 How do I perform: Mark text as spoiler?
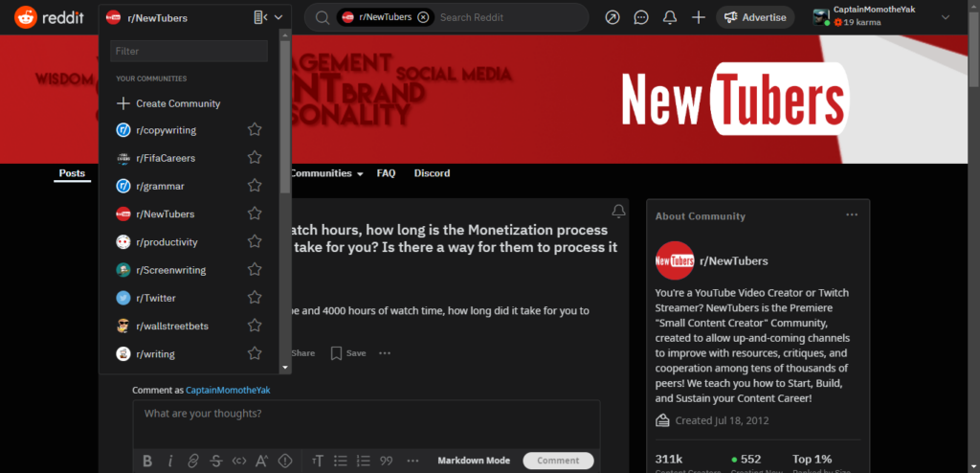[x=285, y=462]
